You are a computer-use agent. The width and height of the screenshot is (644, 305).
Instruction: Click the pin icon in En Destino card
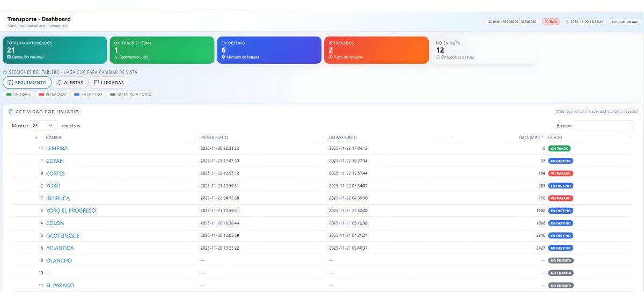point(223,57)
